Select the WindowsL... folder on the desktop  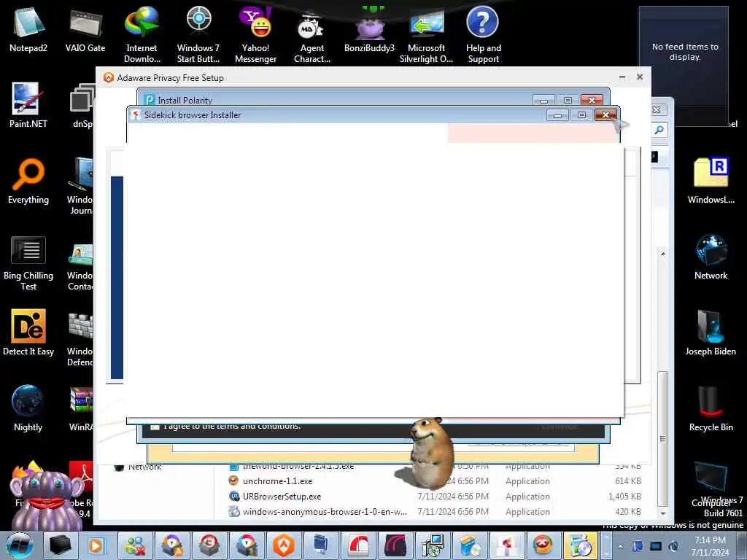(711, 181)
